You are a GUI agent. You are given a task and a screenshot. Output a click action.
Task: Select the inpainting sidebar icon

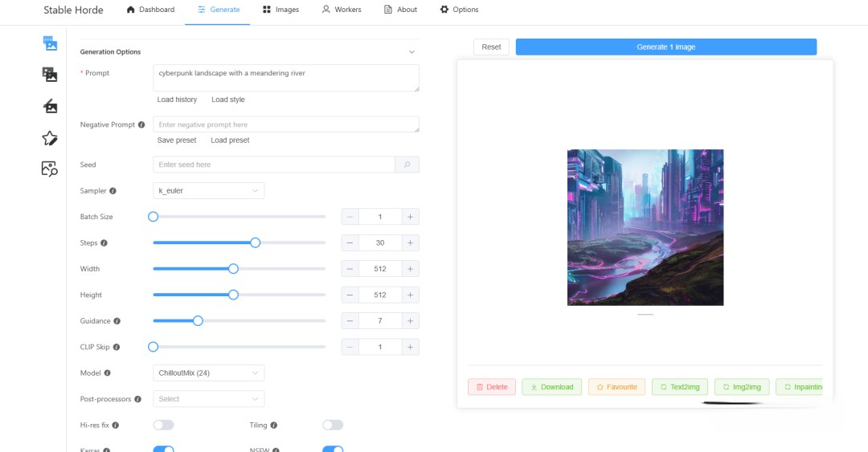[50, 106]
